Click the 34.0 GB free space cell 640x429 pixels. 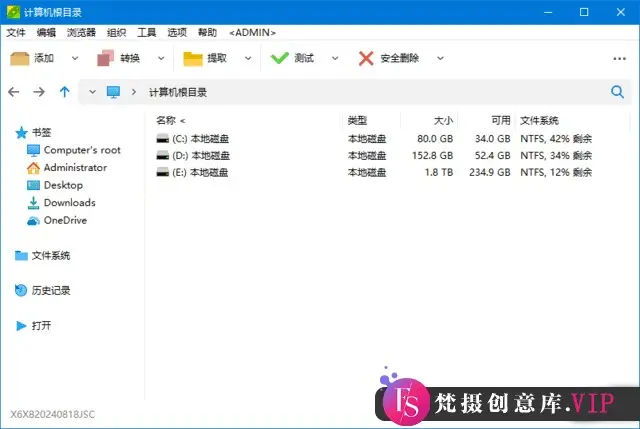click(x=493, y=139)
